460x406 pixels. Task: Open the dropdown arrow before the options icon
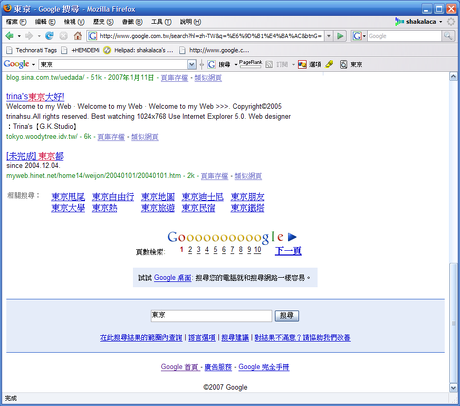pyautogui.click(x=293, y=64)
